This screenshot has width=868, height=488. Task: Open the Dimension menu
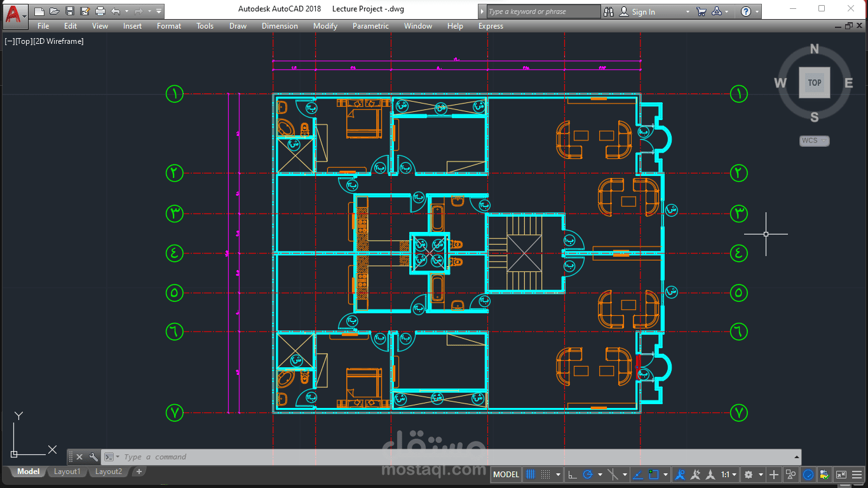click(x=280, y=26)
